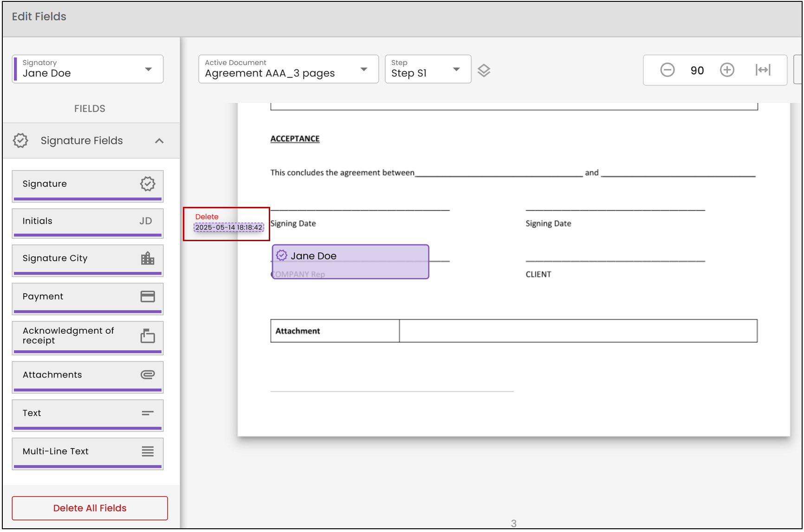
Task: Click the Attachments paperclip icon
Action: pos(148,374)
